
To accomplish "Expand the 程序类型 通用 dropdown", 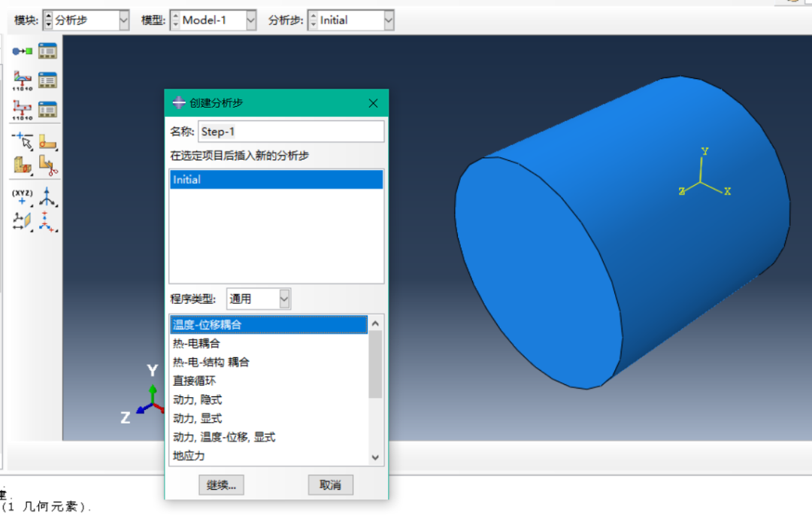I will (283, 299).
